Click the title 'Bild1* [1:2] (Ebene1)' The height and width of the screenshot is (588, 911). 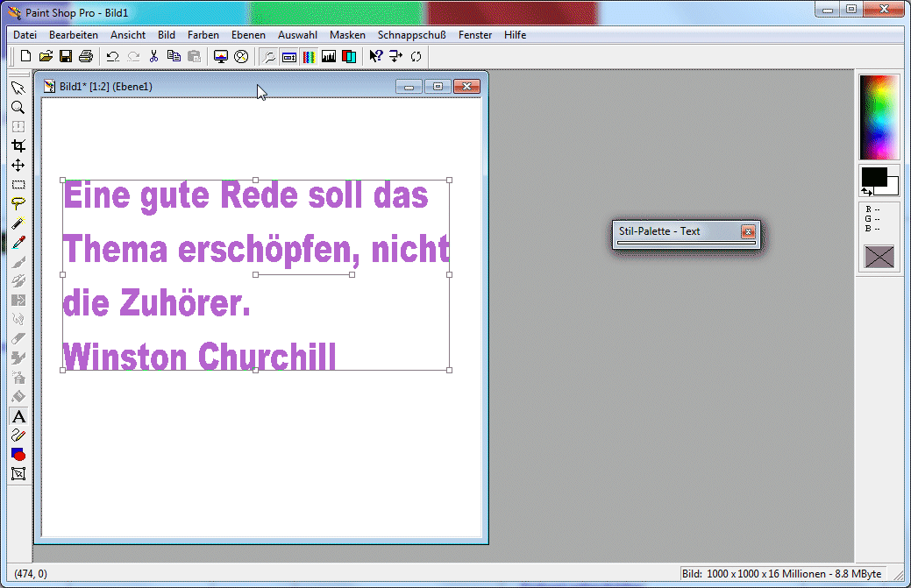point(106,87)
